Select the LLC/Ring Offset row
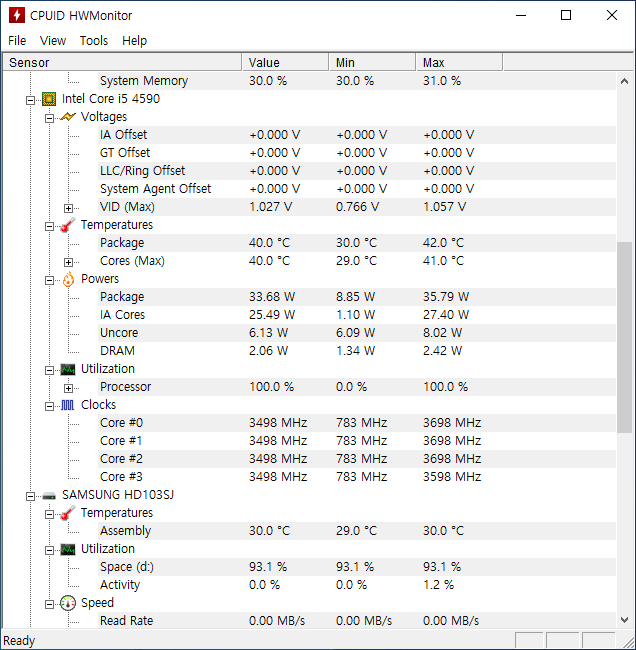This screenshot has width=636, height=650. click(357, 171)
